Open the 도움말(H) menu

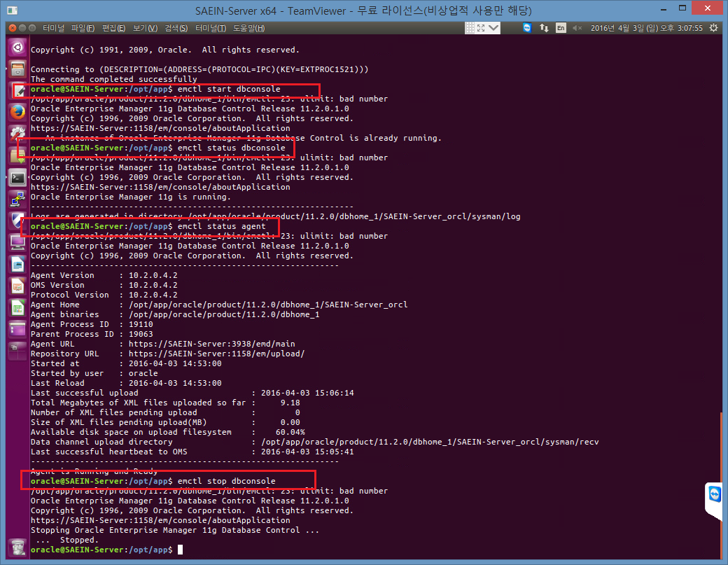tap(249, 28)
